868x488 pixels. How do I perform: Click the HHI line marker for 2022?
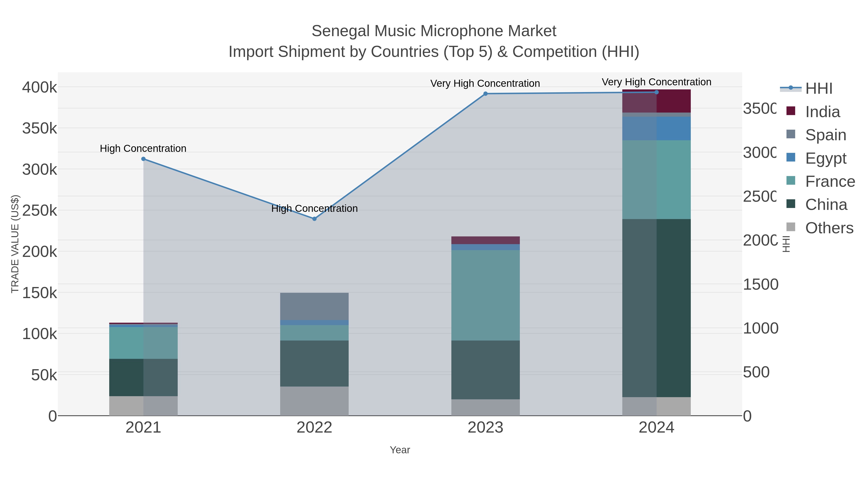click(x=314, y=219)
